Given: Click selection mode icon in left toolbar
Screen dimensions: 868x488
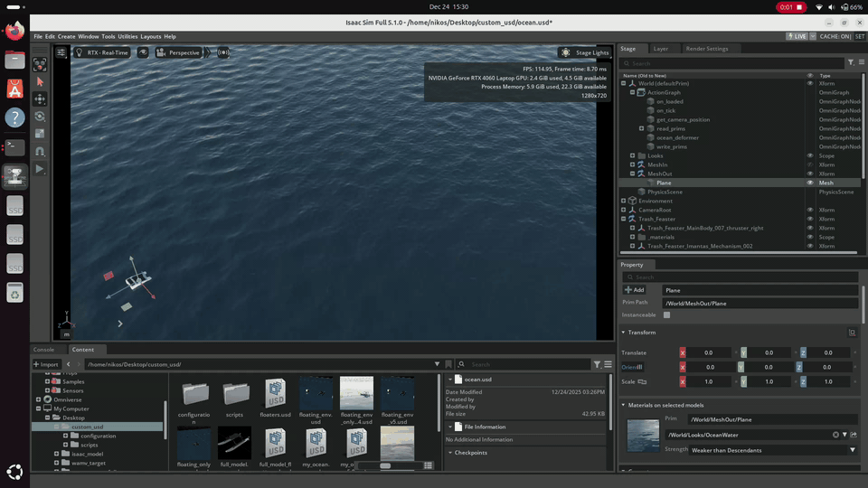Looking at the screenshot, I should pos(40,65).
